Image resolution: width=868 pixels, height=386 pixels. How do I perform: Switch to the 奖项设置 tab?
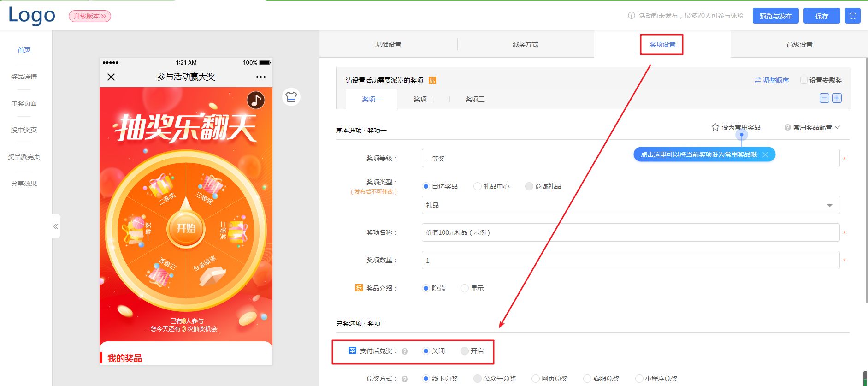click(x=662, y=44)
